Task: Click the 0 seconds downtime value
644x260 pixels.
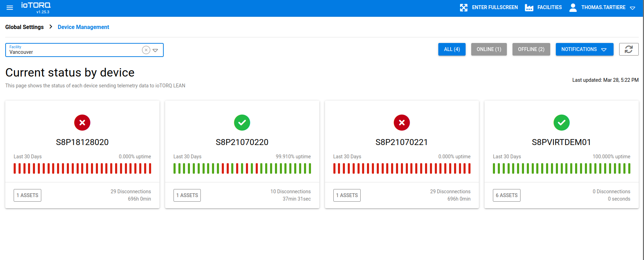Action: (x=619, y=199)
